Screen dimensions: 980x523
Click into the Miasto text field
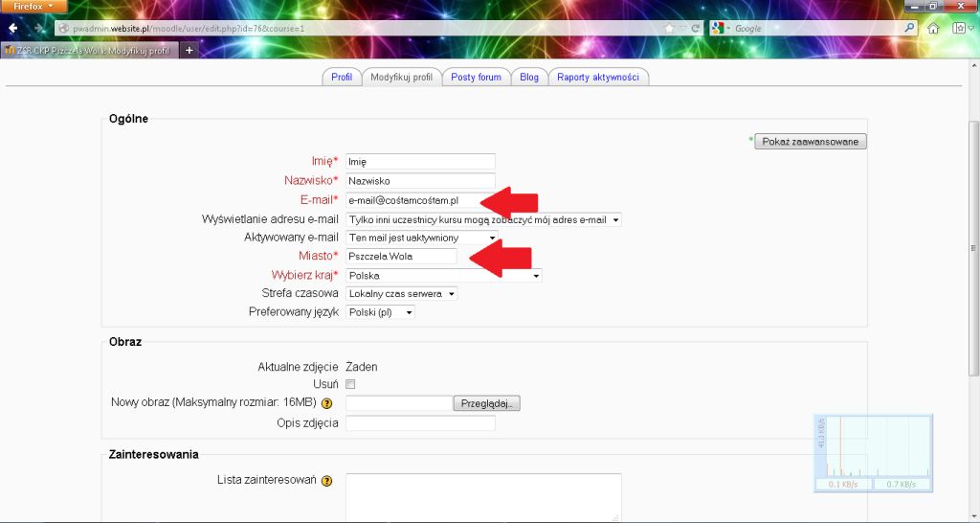pos(401,257)
